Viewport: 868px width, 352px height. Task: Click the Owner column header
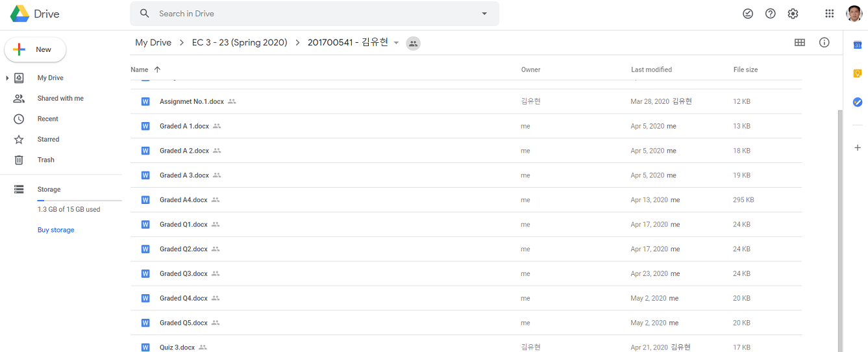tap(530, 69)
